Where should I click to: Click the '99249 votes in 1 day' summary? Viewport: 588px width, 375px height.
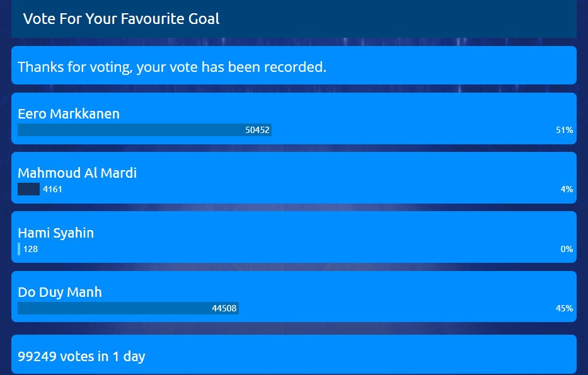click(x=81, y=356)
